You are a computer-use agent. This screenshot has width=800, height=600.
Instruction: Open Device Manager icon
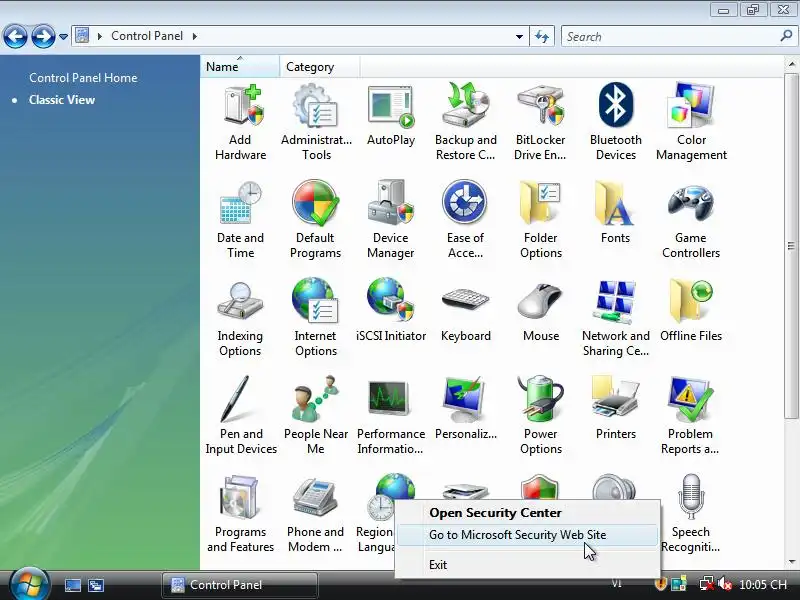[x=391, y=220]
